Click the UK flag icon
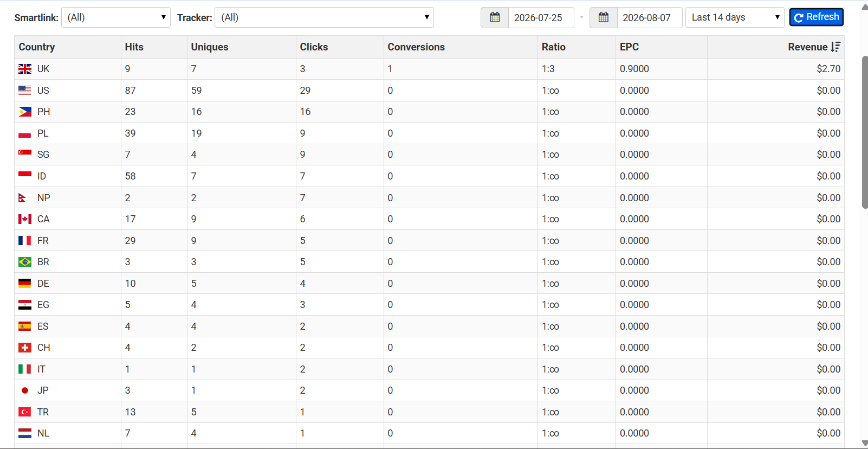868x449 pixels. [25, 69]
